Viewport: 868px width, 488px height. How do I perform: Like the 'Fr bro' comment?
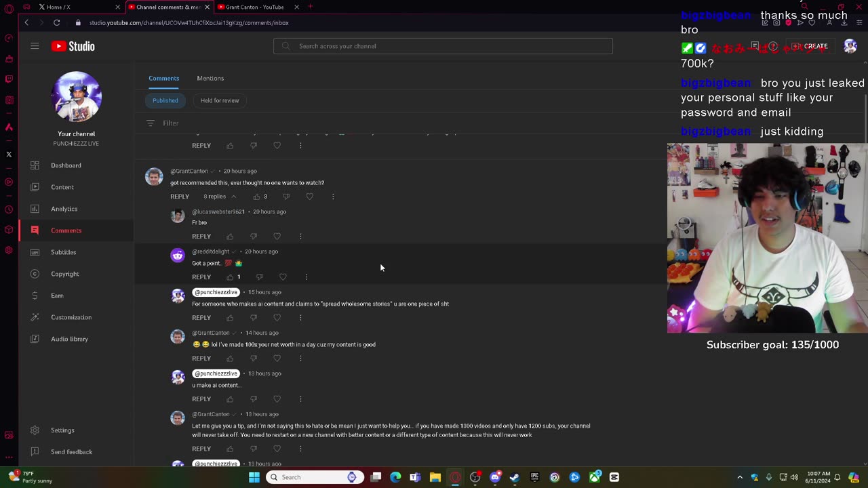230,237
